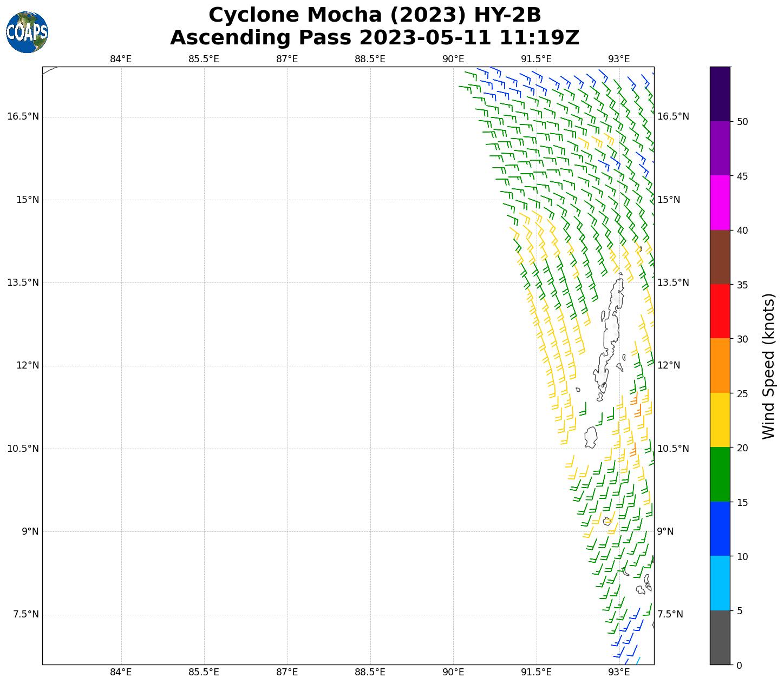Click the 7.5°N label on left axis
Viewport: 784px width, 684px height.
[25, 614]
